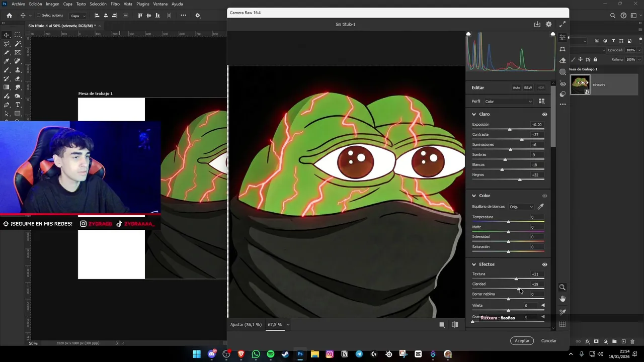Screen dimensions: 644x362
Task: Toggle visibility of the Color section edits
Action: tap(544, 196)
